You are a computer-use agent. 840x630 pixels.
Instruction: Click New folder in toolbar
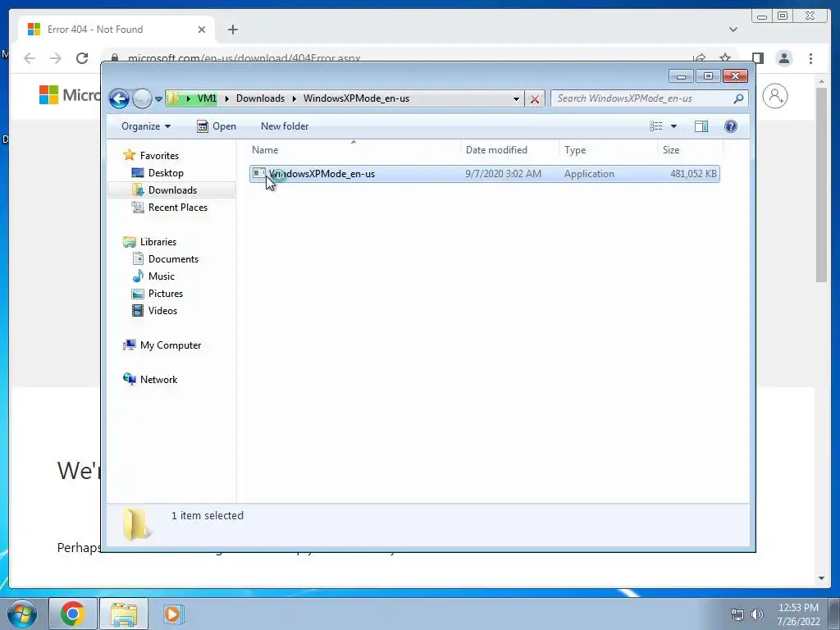[285, 126]
